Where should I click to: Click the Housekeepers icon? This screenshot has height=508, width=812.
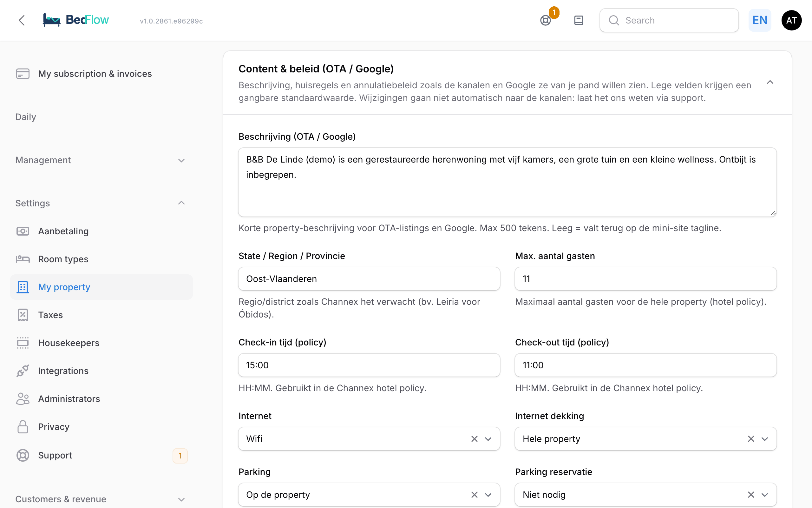pos(23,343)
